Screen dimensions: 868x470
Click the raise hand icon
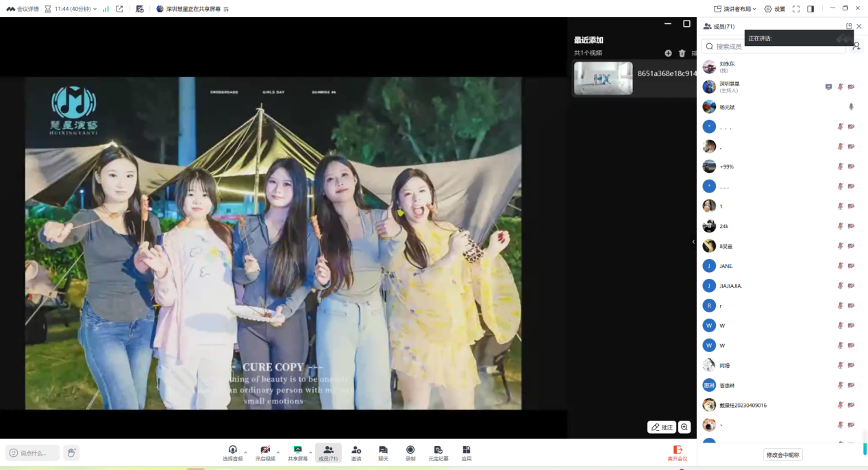pos(71,453)
